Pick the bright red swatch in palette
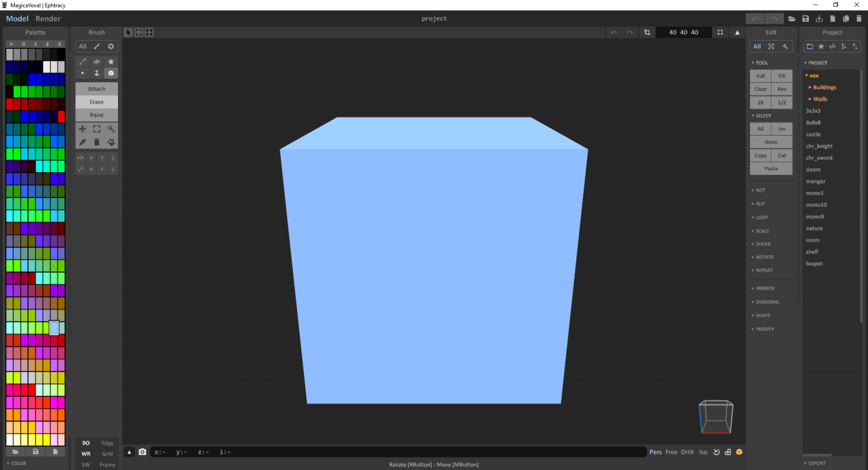 click(61, 117)
